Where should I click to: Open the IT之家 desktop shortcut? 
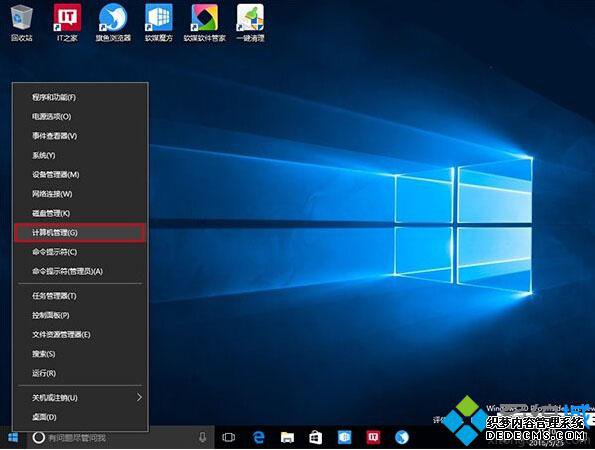tap(67, 22)
